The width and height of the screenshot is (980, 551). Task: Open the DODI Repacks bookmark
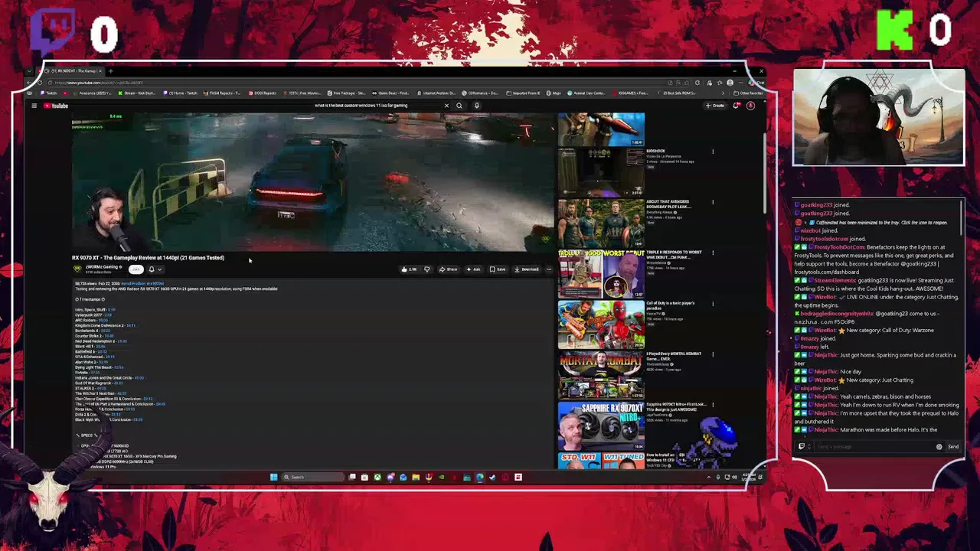click(263, 93)
